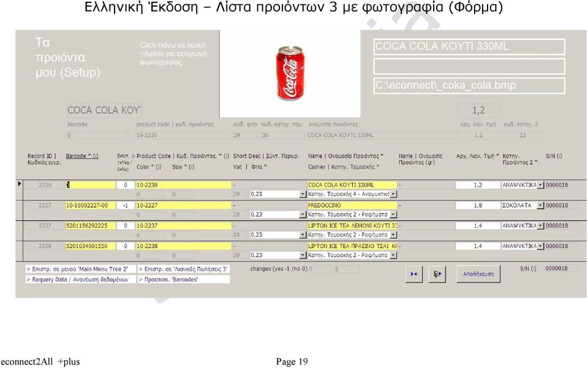Expand cashier category dropdown under LIPTON ICE TEA ΠΡΑΣΙΝΟ
The image size is (588, 368).
tap(393, 255)
